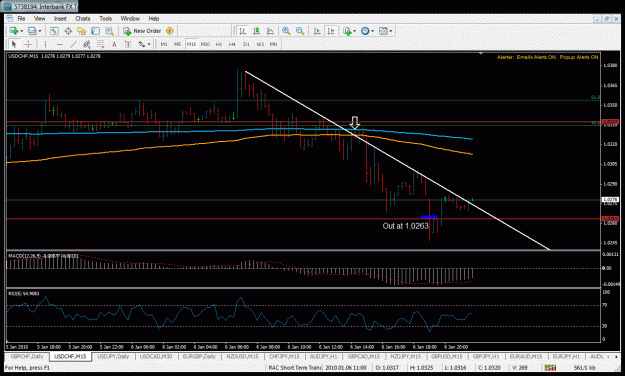This screenshot has width=625, height=376.
Task: Switch chart to Line Chart mode
Action: (x=270, y=31)
